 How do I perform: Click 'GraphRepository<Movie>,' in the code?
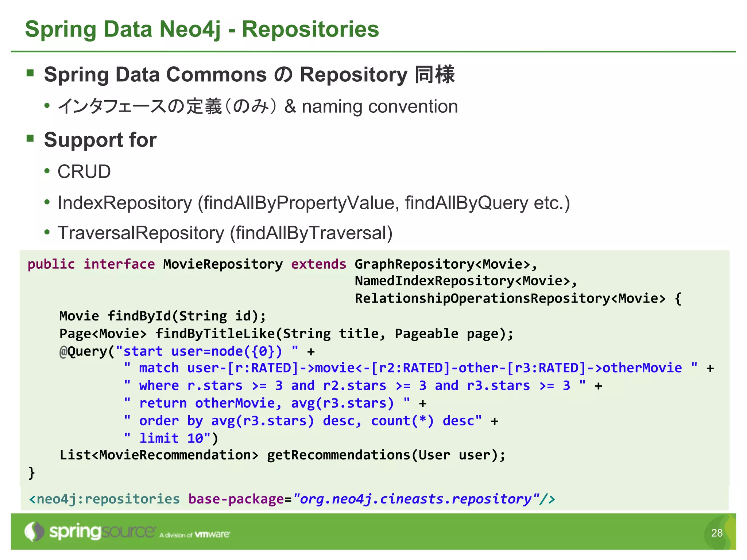(446, 264)
